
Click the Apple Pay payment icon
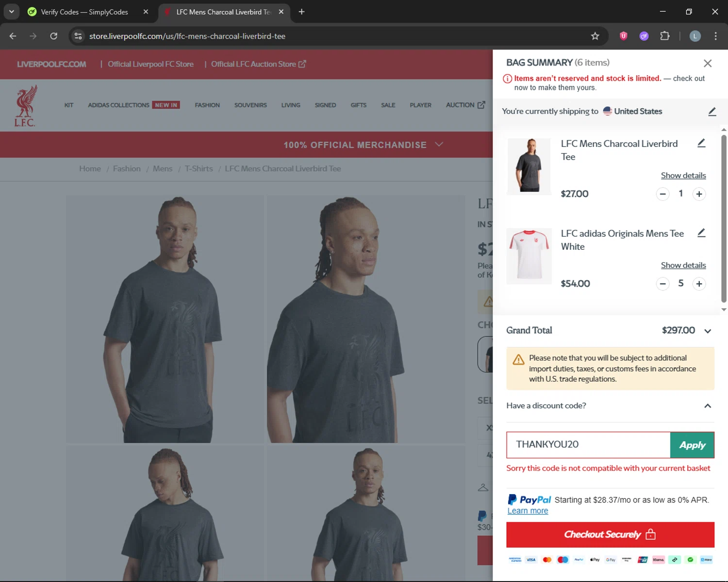click(595, 560)
